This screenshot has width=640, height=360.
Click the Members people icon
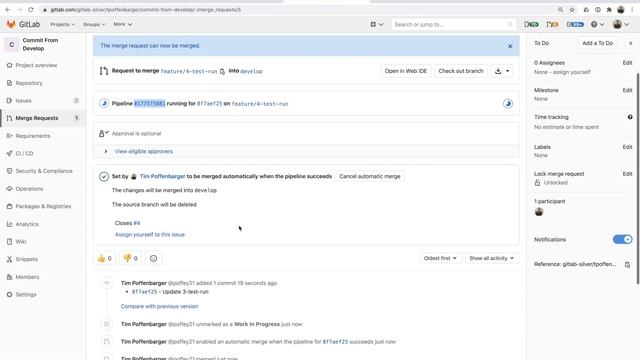point(9,277)
